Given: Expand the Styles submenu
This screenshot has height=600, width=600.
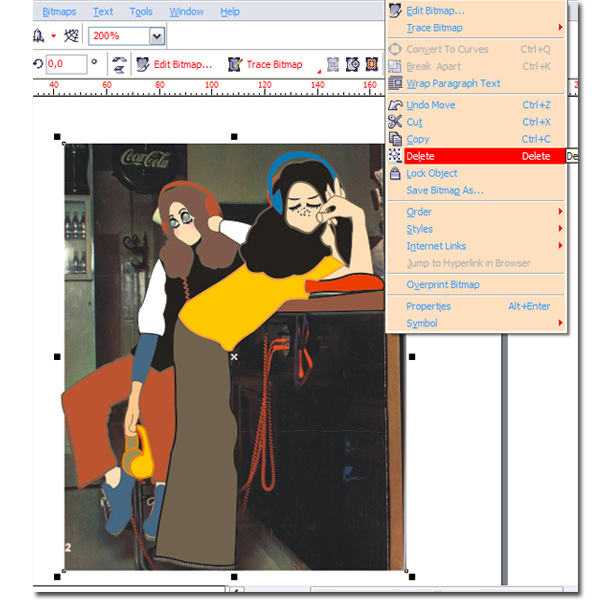Looking at the screenshot, I should 476,229.
